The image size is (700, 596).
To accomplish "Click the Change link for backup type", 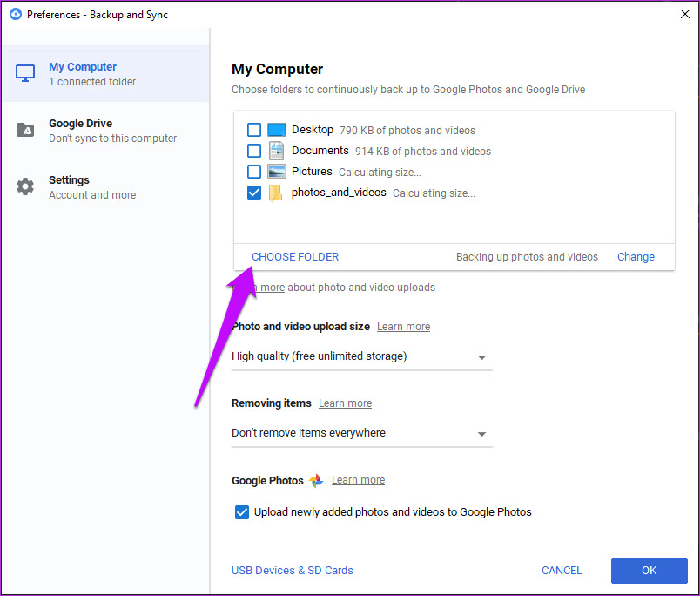I will (636, 257).
